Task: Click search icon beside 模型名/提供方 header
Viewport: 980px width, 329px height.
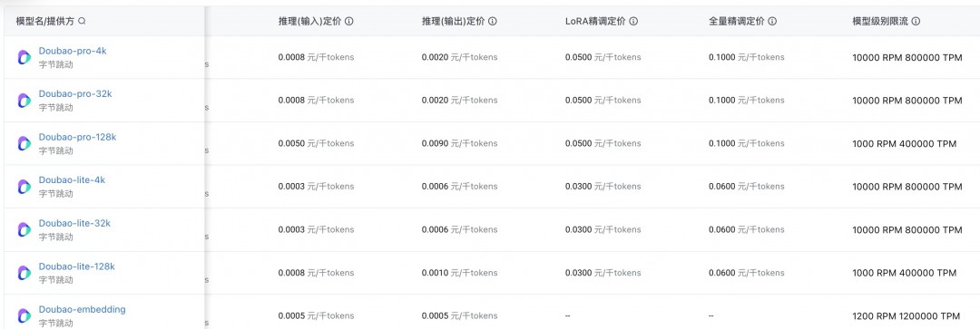Action: click(82, 21)
